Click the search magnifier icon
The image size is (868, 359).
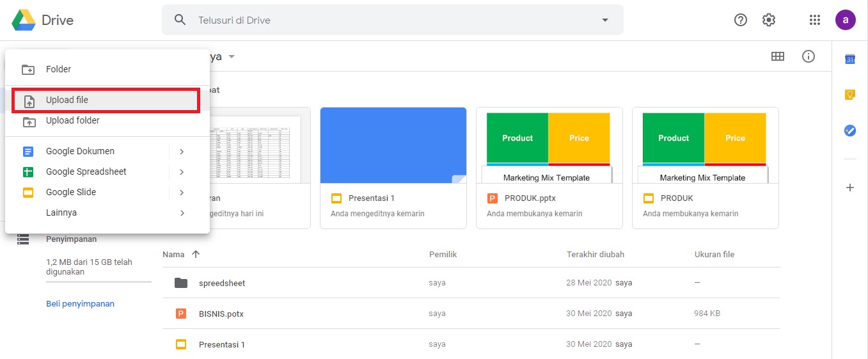(x=180, y=20)
